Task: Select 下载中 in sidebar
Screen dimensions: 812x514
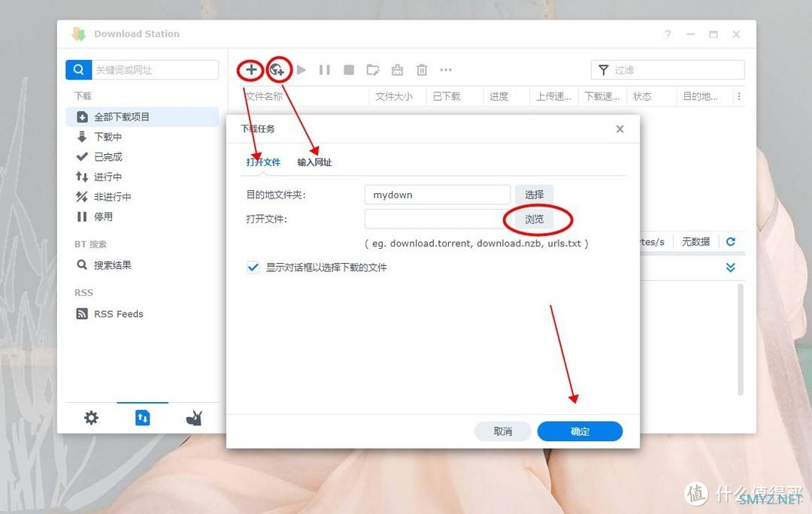Action: tap(142, 137)
